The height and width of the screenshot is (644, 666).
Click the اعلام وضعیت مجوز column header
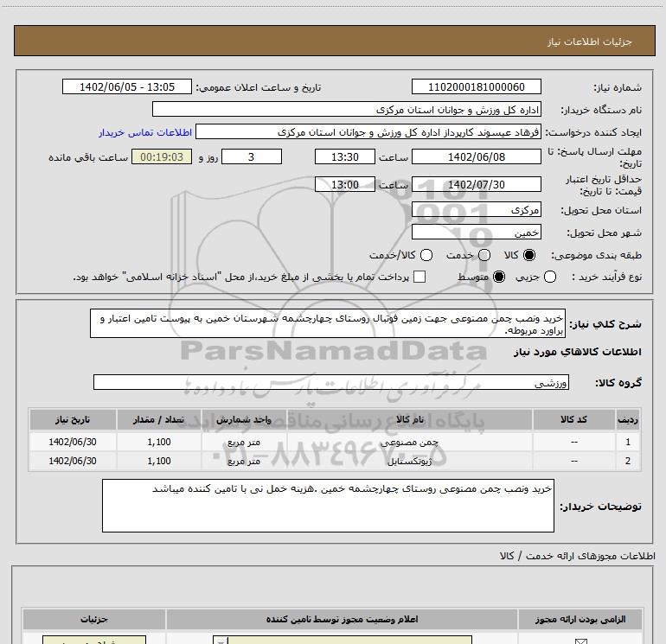point(342,620)
